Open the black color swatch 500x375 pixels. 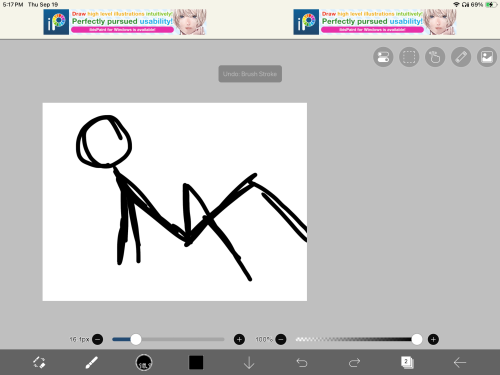coord(196,362)
